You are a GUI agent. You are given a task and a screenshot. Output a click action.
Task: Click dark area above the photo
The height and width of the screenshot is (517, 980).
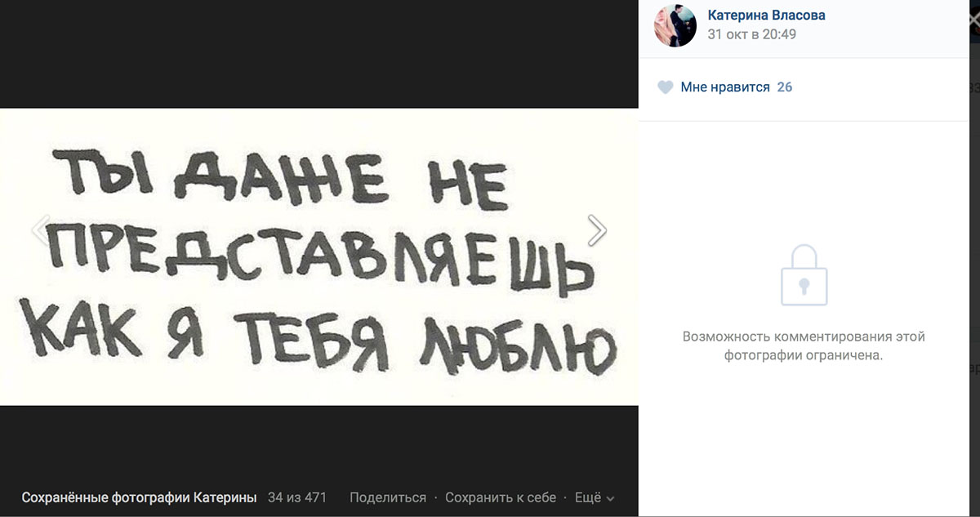[x=318, y=54]
